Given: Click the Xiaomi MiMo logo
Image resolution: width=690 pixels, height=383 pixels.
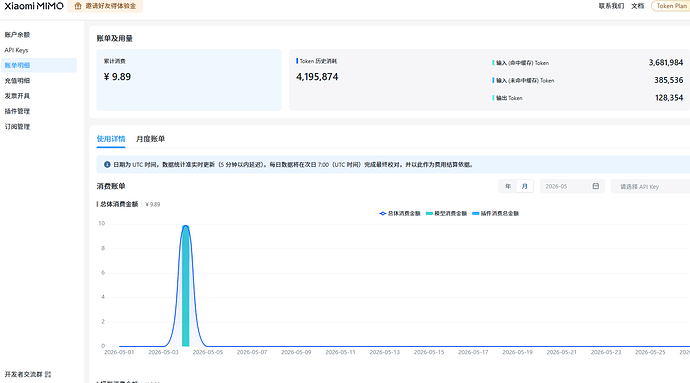Looking at the screenshot, I should coord(34,6).
